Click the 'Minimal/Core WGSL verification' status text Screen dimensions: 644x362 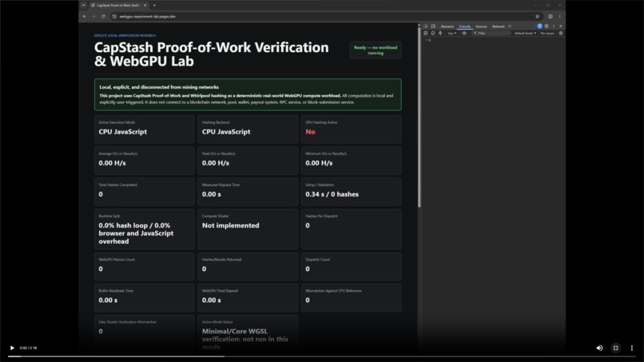pos(244,339)
